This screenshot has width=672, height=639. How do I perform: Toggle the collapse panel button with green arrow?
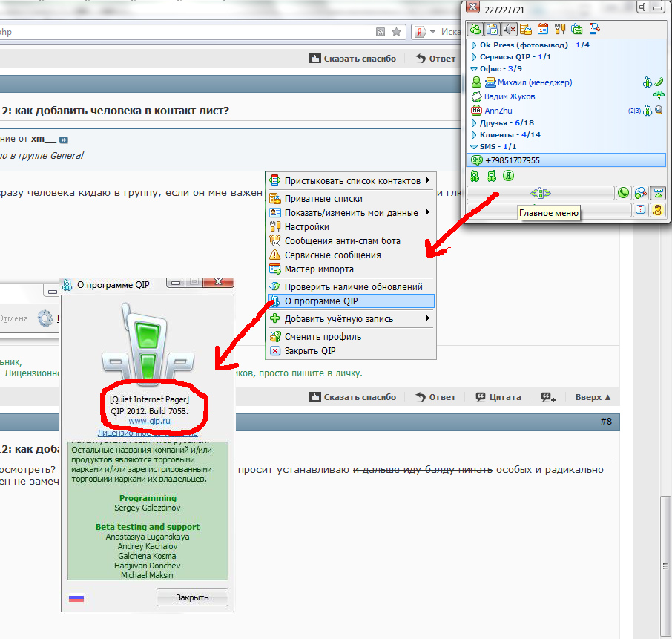[658, 193]
